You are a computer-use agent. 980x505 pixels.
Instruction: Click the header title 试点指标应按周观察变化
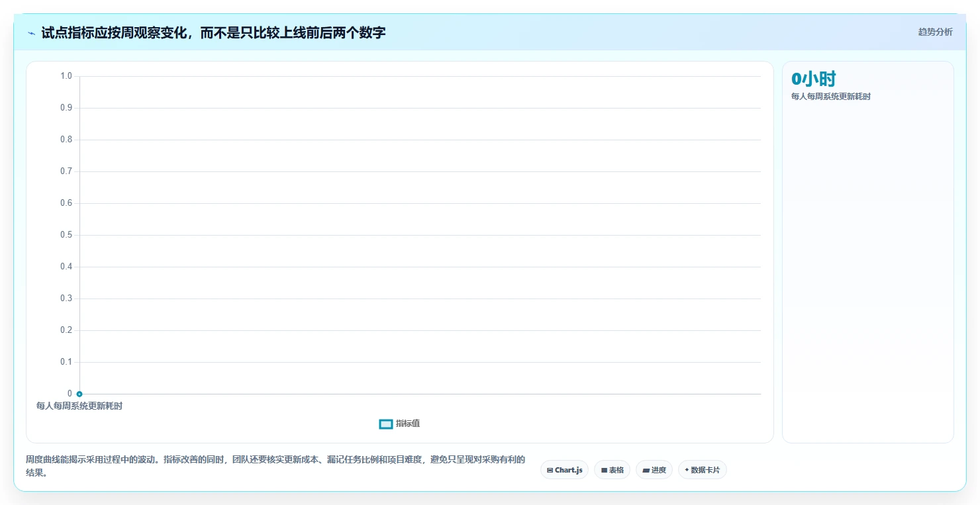click(213, 32)
